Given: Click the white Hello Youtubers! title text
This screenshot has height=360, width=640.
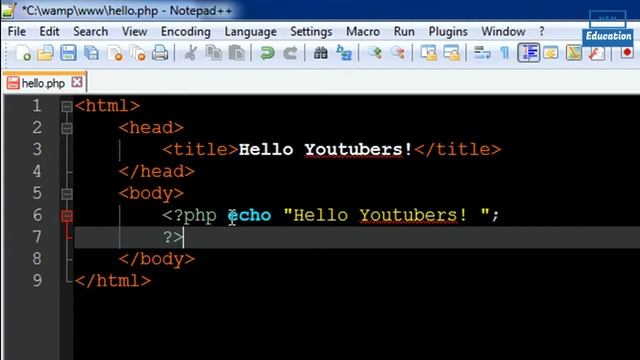Looking at the screenshot, I should point(325,149).
